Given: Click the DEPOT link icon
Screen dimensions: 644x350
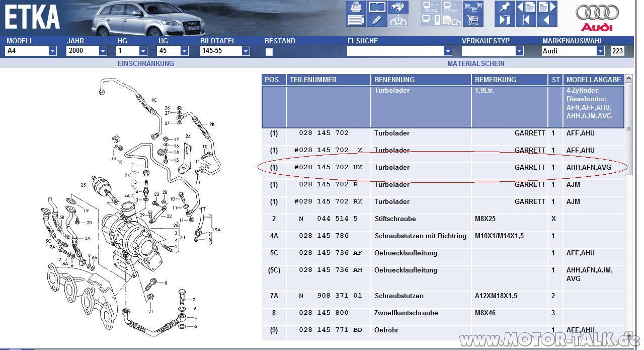Looking at the screenshot, I should pyautogui.click(x=451, y=7).
